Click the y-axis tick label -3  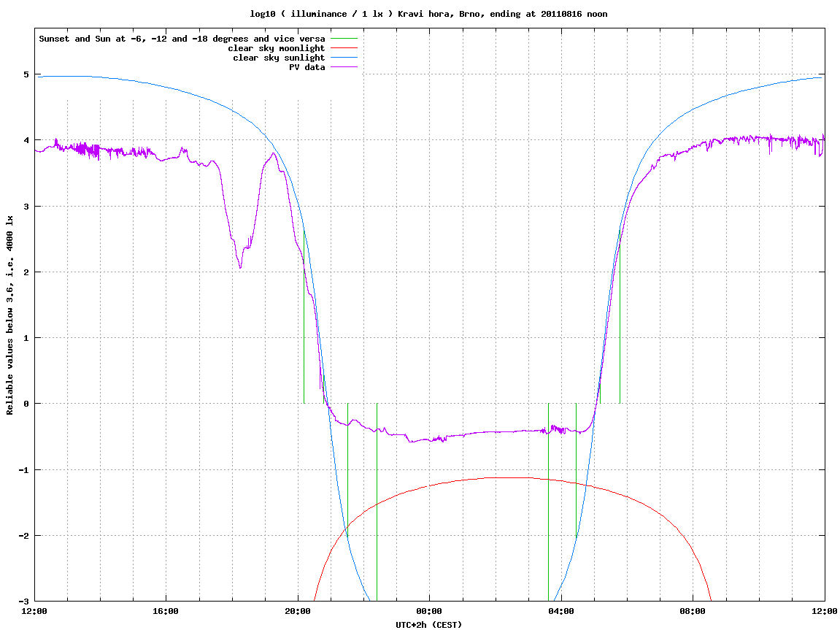23,602
